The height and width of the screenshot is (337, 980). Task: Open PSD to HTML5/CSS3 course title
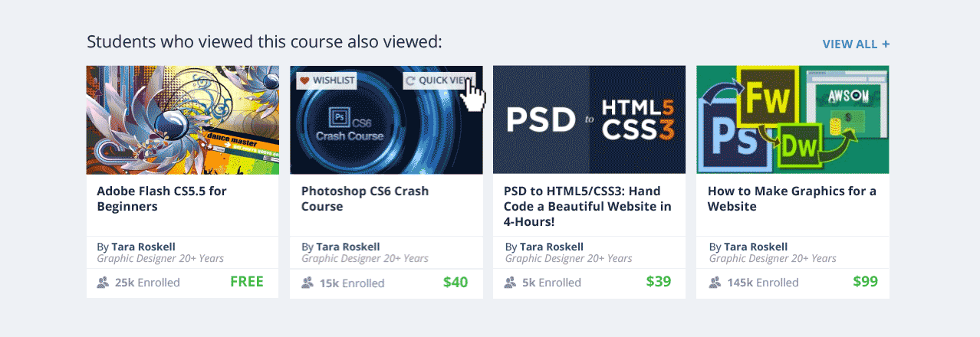[x=587, y=206]
